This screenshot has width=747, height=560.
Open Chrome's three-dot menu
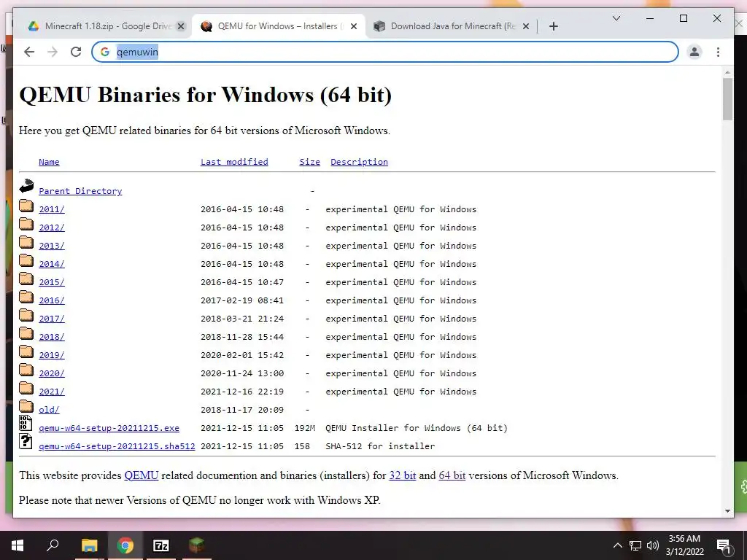pos(718,52)
